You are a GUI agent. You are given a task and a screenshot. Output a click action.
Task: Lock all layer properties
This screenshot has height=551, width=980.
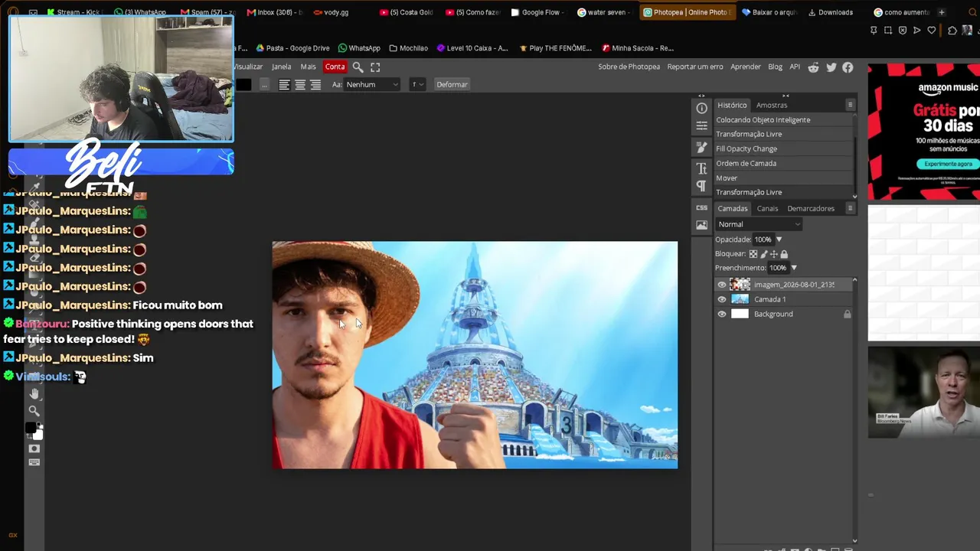tap(783, 254)
